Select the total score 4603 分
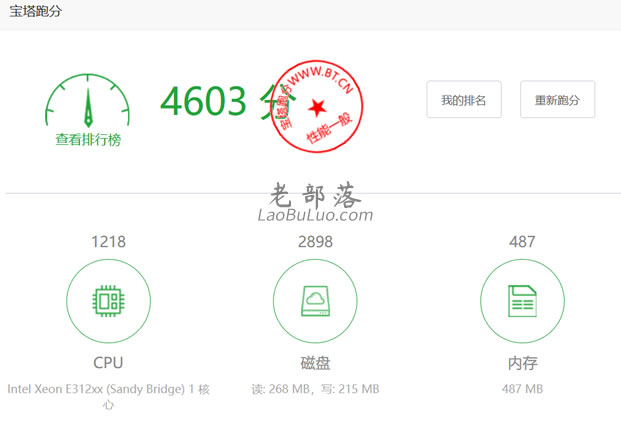This screenshot has height=422, width=621. click(228, 101)
